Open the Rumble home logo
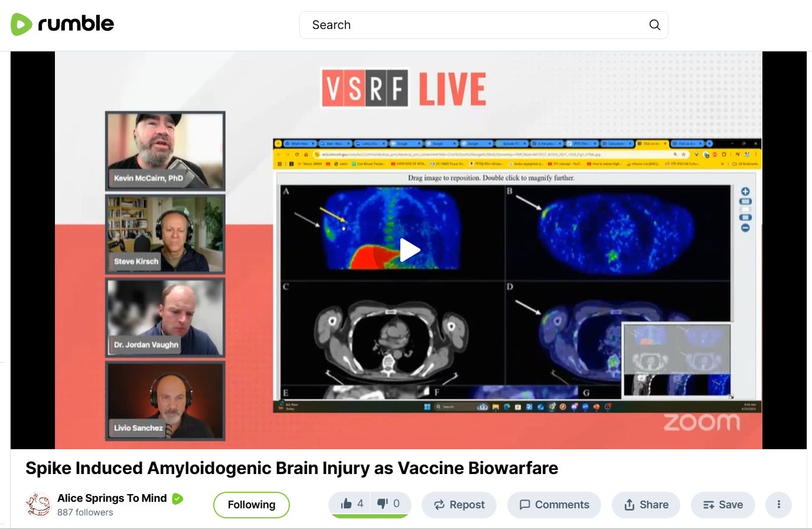 [x=62, y=24]
